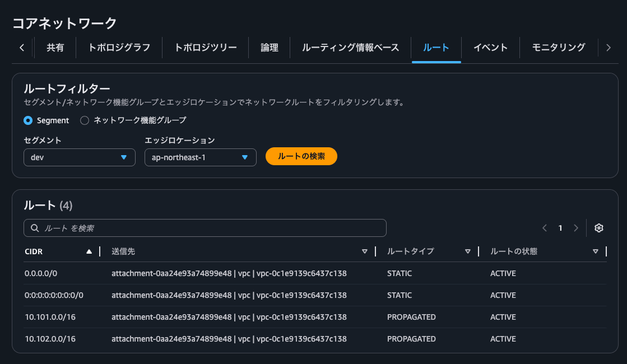This screenshot has width=627, height=364.
Task: Sort by 送信先 column arrow
Action: (364, 251)
